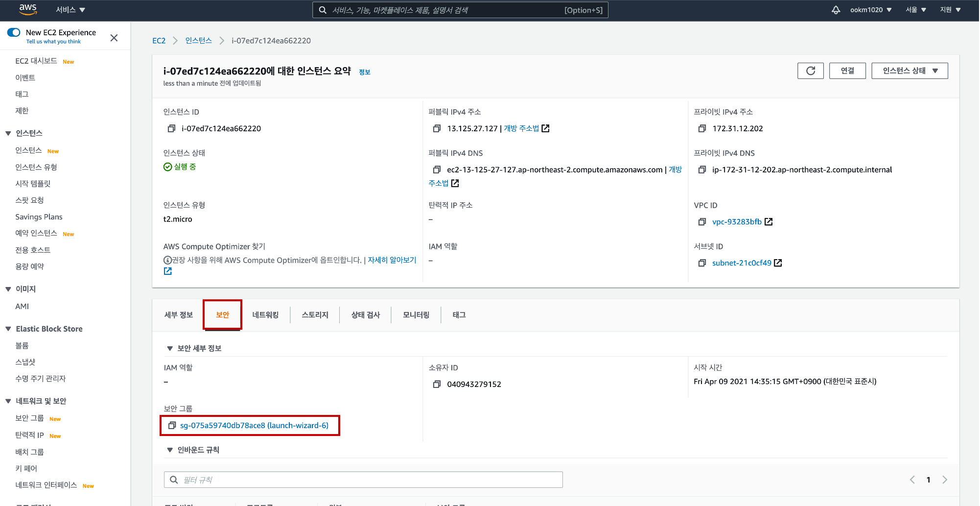Collapse the 이미지 sidebar section
This screenshot has width=980, height=506.
coord(8,289)
